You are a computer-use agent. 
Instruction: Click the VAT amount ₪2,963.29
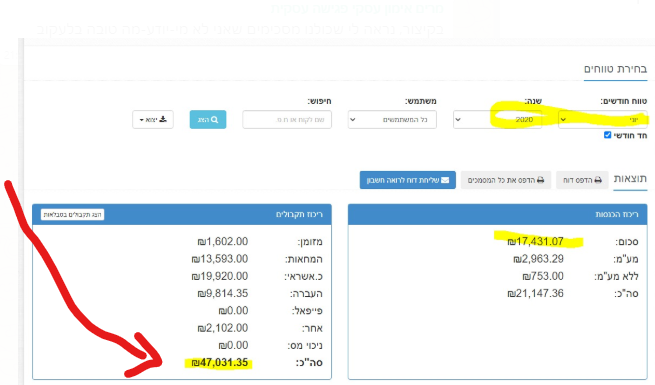click(x=538, y=259)
